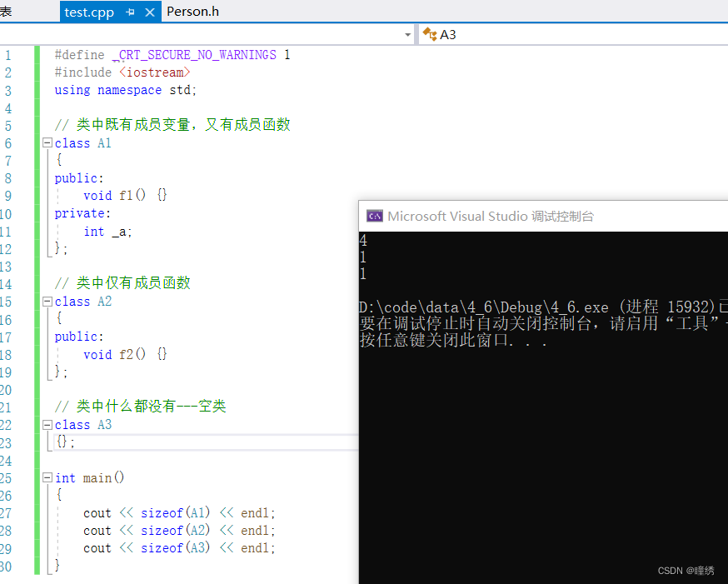Click the 'void f1() {}' line

click(x=125, y=196)
